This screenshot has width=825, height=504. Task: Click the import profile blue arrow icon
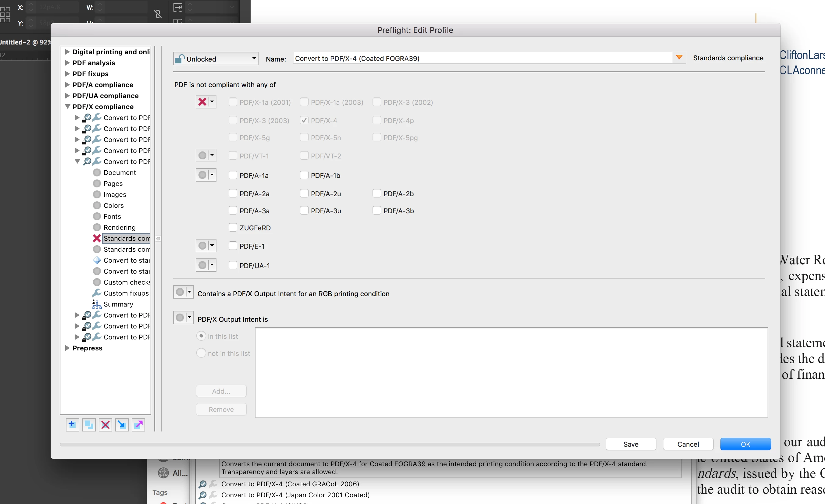click(122, 425)
